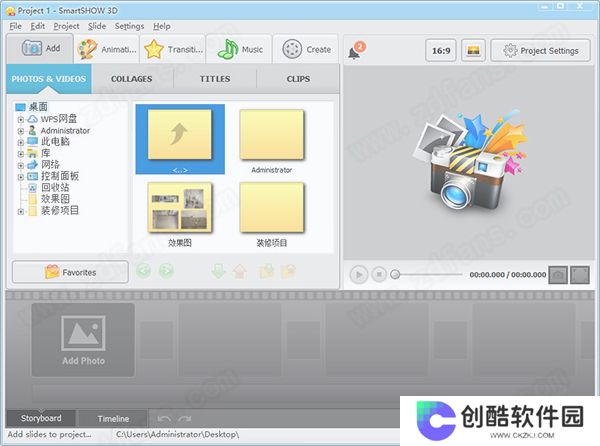Play the slideshow preview
This screenshot has width=600, height=446.
coord(359,275)
